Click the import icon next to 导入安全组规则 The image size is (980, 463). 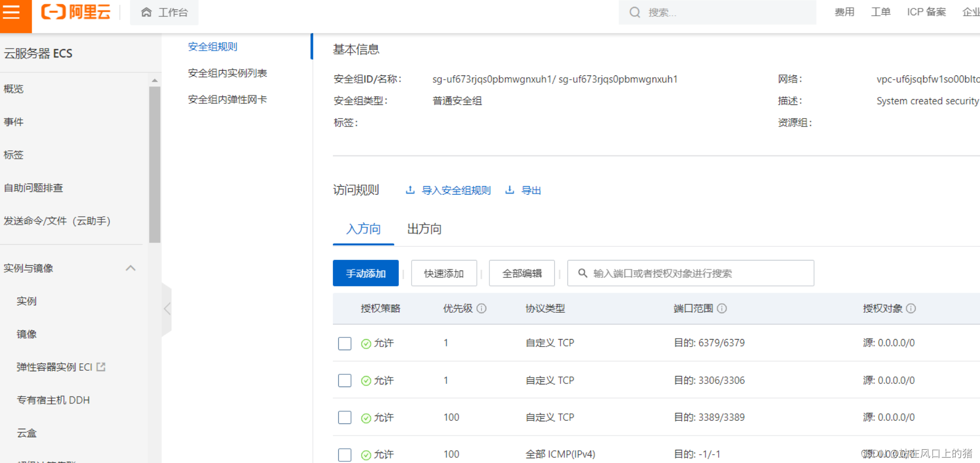410,190
